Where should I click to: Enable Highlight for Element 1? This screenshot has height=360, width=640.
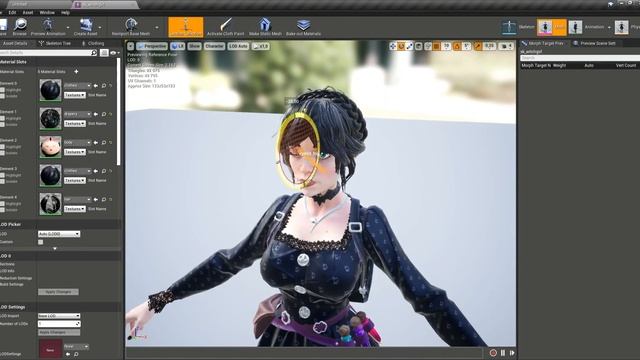click(x=2, y=118)
